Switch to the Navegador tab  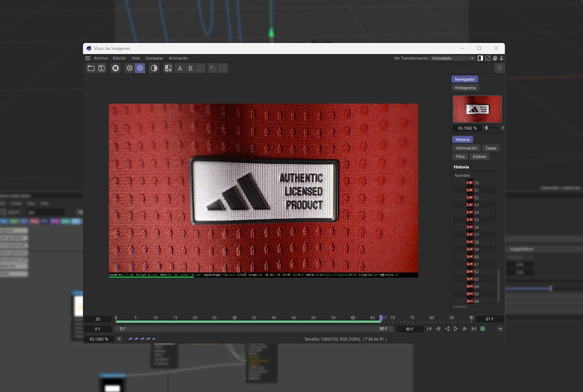coord(465,79)
